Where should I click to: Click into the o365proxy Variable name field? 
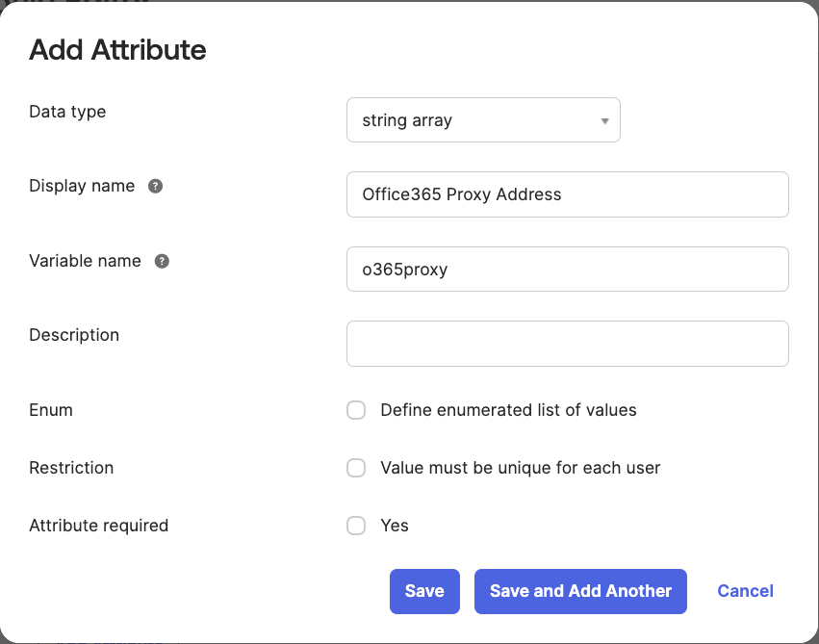(x=567, y=270)
